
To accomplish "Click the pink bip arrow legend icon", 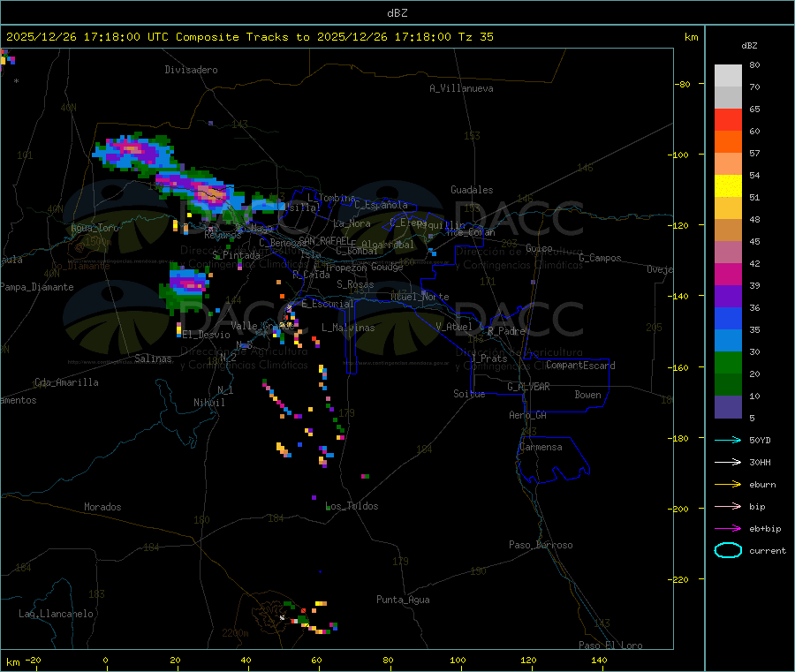I will tap(728, 506).
